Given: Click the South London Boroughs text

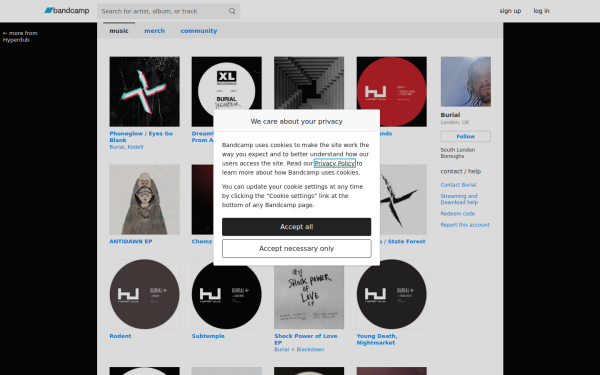Looking at the screenshot, I should point(458,153).
